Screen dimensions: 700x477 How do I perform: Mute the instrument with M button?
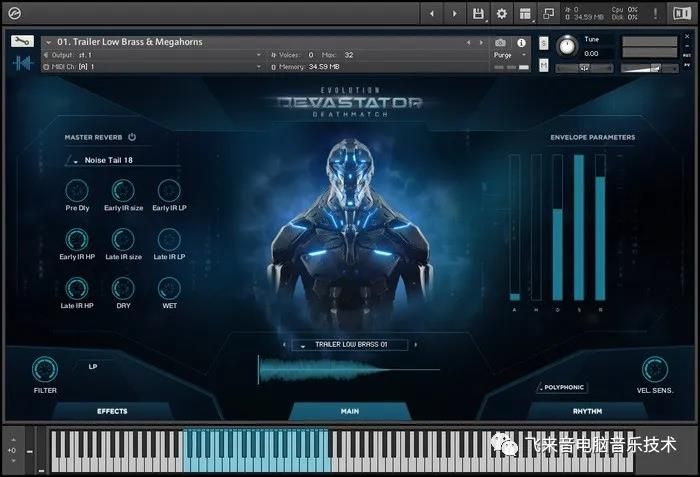543,65
